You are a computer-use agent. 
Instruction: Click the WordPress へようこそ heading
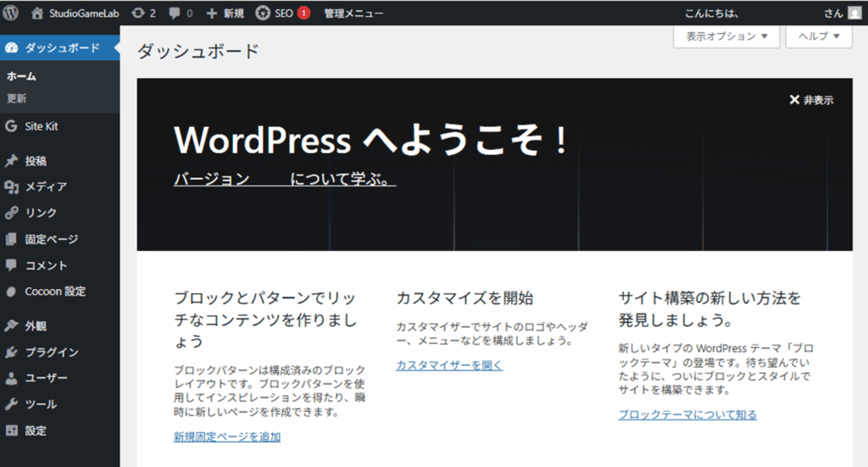371,140
